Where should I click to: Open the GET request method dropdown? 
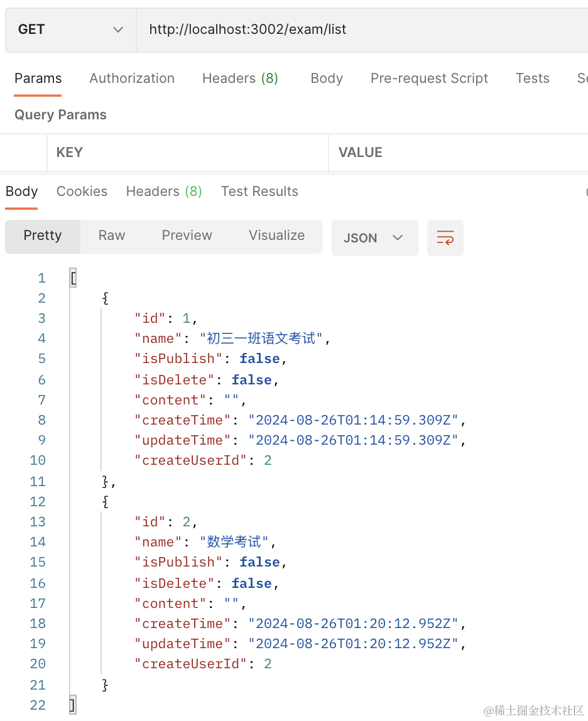coord(70,30)
